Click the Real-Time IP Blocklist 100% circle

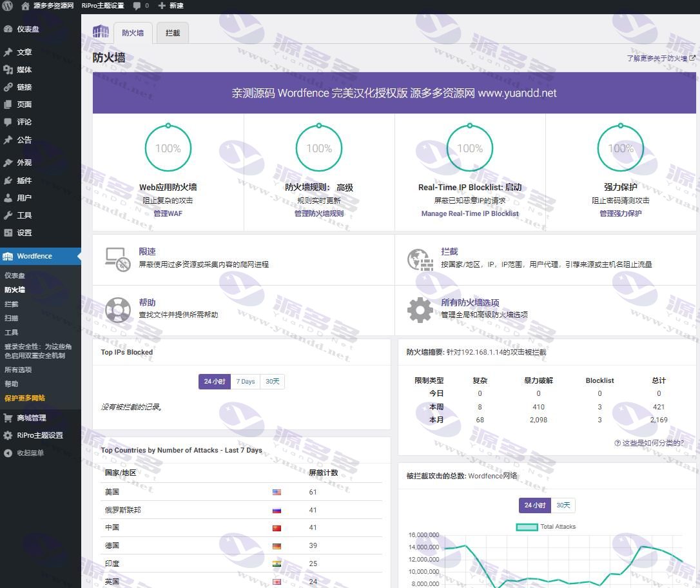[470, 148]
